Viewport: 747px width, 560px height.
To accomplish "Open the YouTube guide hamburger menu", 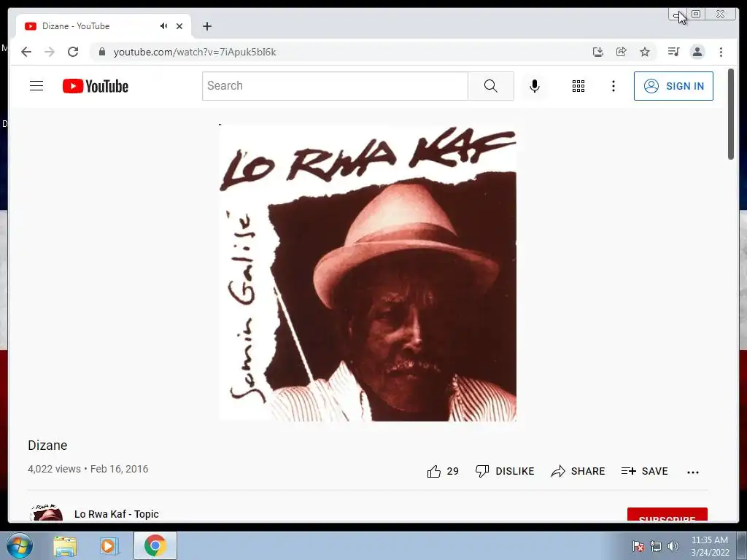I will (36, 86).
